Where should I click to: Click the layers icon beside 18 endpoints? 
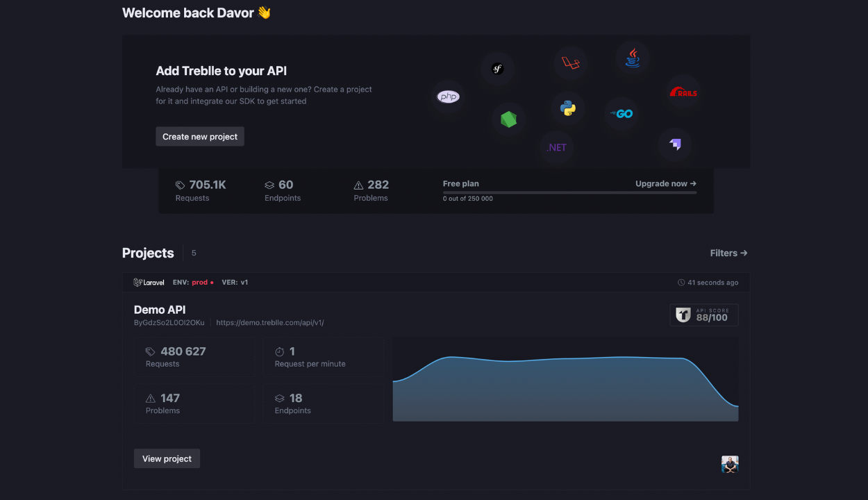[x=280, y=399]
